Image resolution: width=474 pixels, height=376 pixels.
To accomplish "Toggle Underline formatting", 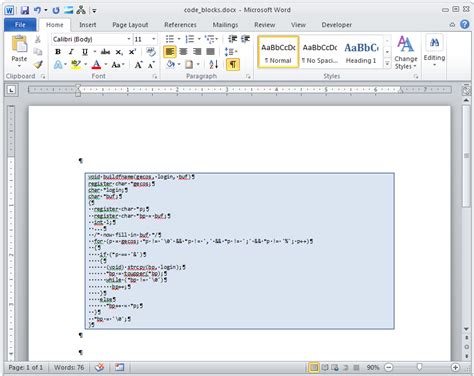I will pos(85,52).
